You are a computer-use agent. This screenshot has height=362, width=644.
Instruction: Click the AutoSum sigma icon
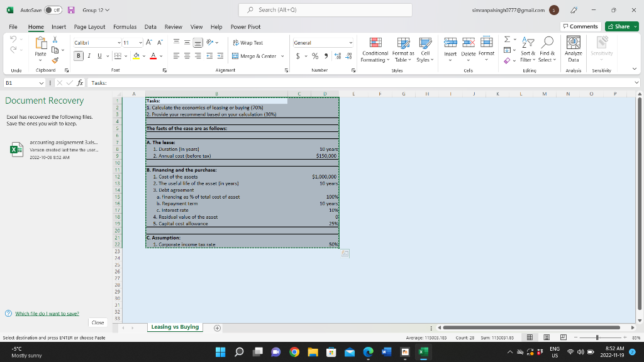(508, 40)
